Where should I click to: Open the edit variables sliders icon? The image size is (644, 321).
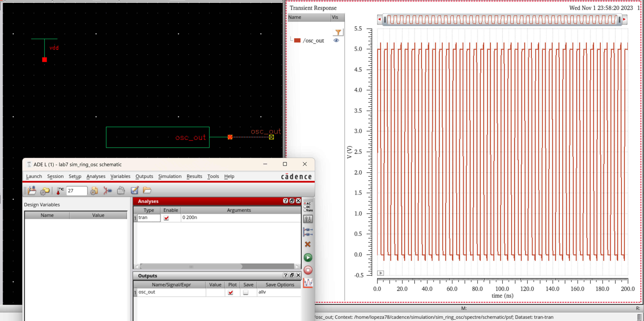308,219
